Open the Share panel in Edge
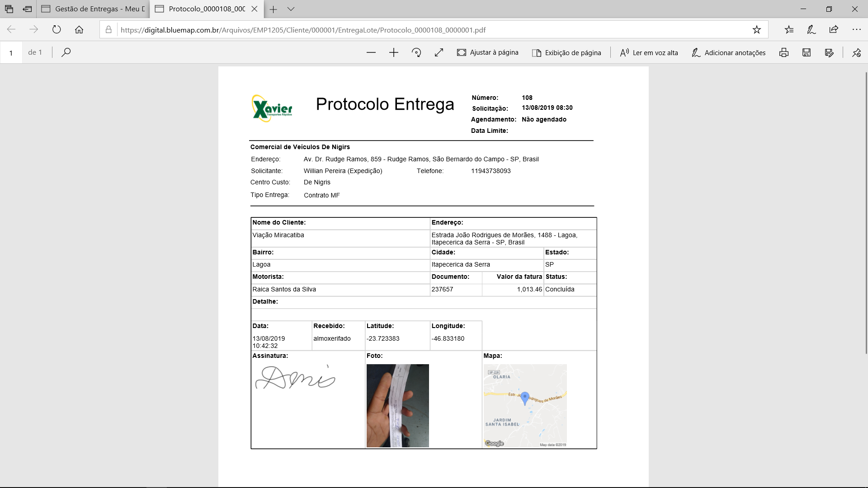This screenshot has width=868, height=488. pos(833,29)
